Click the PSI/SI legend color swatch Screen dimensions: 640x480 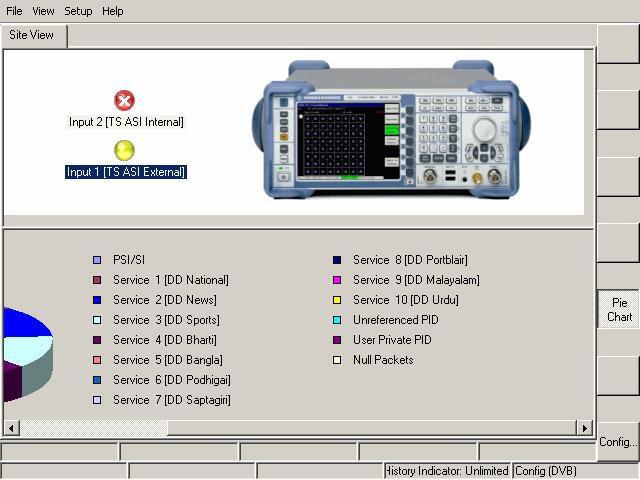97,260
